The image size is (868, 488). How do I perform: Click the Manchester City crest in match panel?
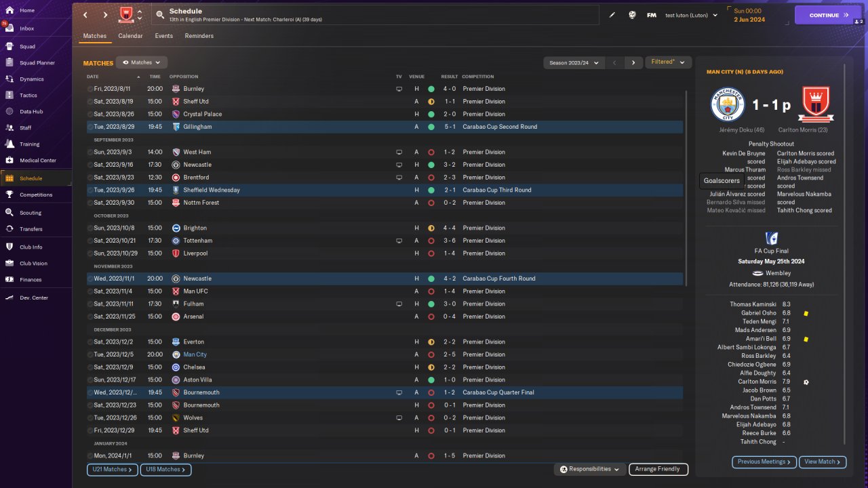coord(728,104)
